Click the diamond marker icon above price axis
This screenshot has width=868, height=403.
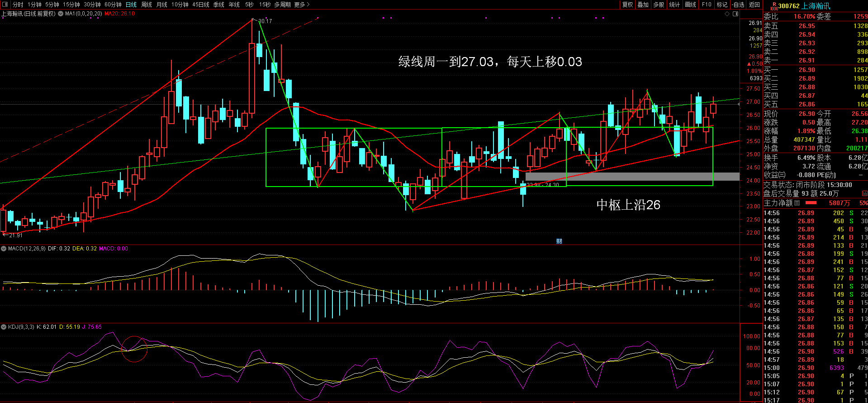point(727,14)
